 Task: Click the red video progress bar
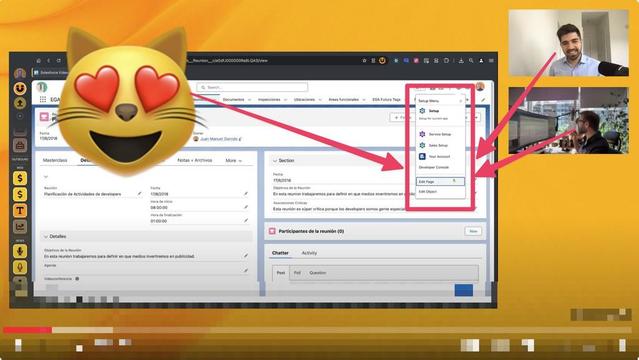tap(27, 330)
